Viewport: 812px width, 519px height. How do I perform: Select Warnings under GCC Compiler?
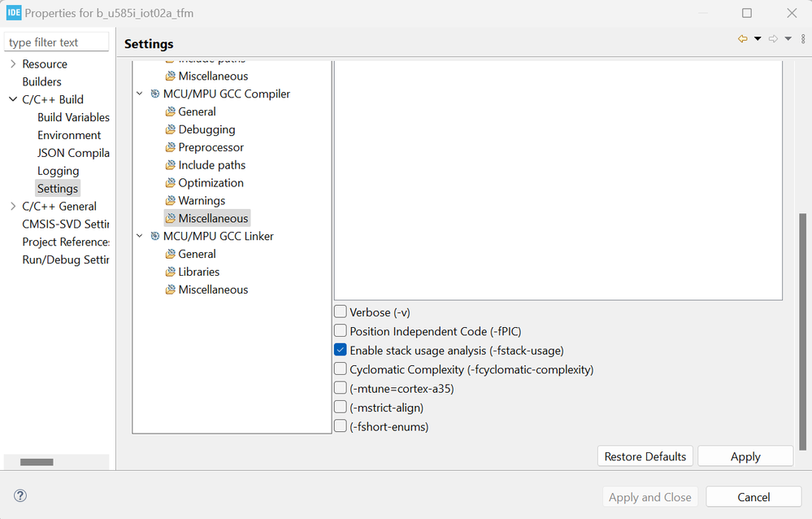[202, 201]
